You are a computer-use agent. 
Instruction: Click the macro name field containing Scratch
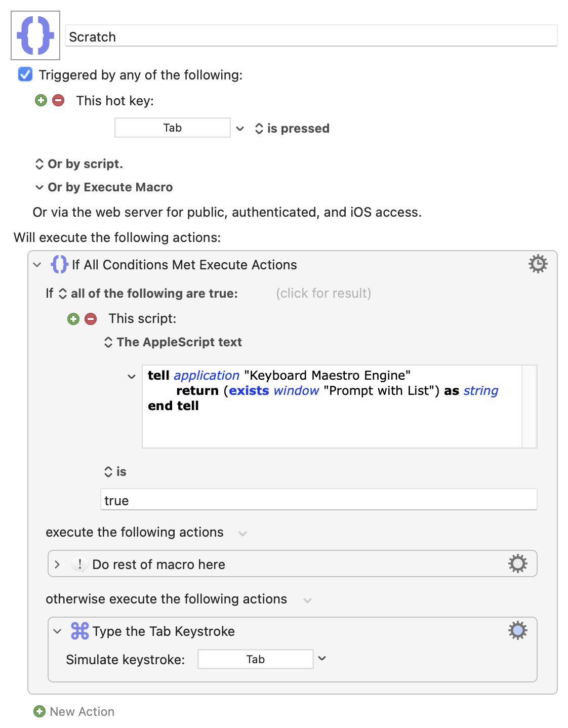(311, 36)
